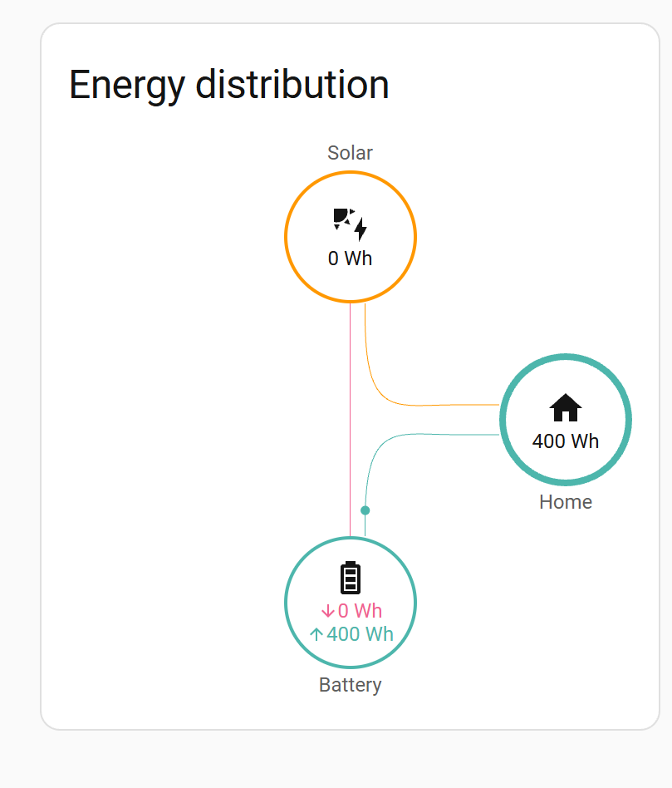The image size is (672, 788).
Task: Click the pink 0 Wh battery reading
Action: point(360,611)
